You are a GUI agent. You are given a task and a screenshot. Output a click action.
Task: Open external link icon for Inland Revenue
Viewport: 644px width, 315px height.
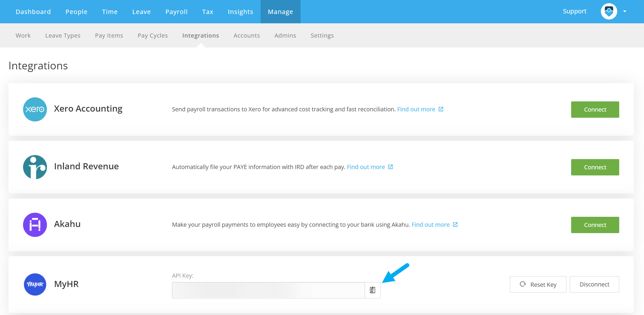tap(390, 167)
